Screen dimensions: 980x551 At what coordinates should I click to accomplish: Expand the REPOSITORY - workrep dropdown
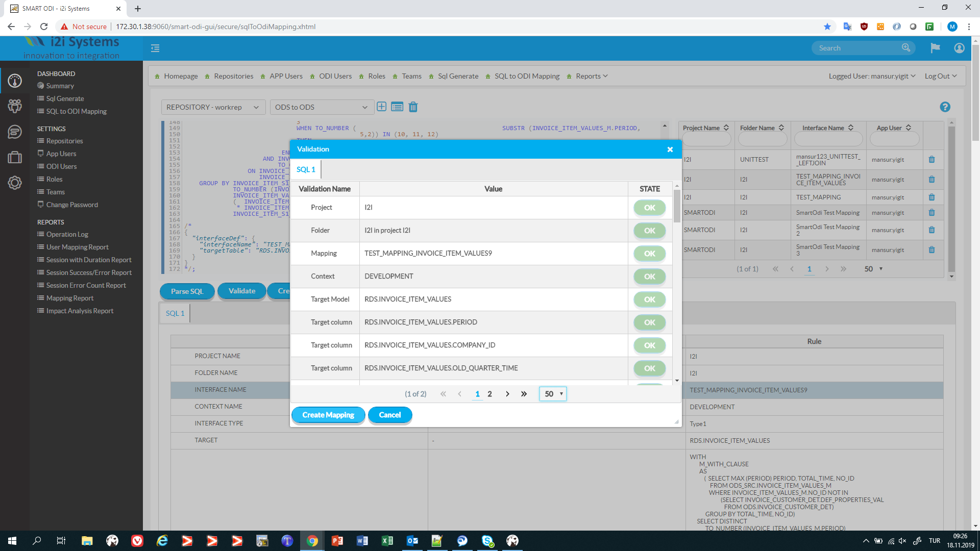click(213, 107)
